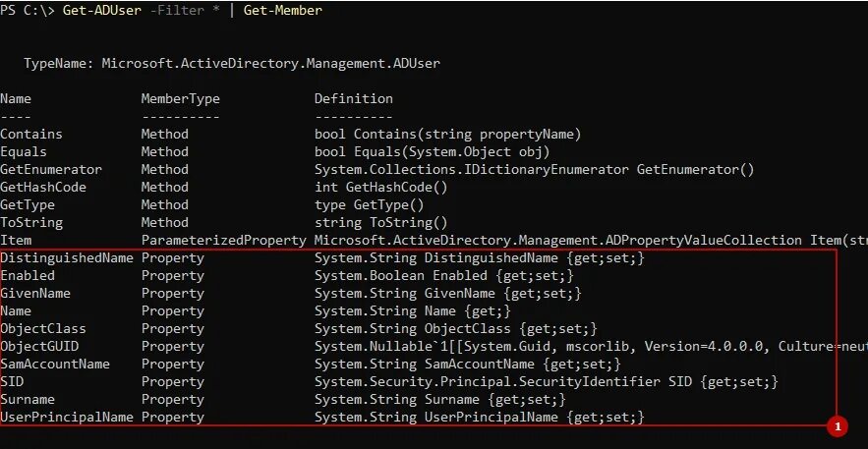Select the Contains method row
Image resolution: width=868 pixels, height=449 pixels.
(x=291, y=135)
